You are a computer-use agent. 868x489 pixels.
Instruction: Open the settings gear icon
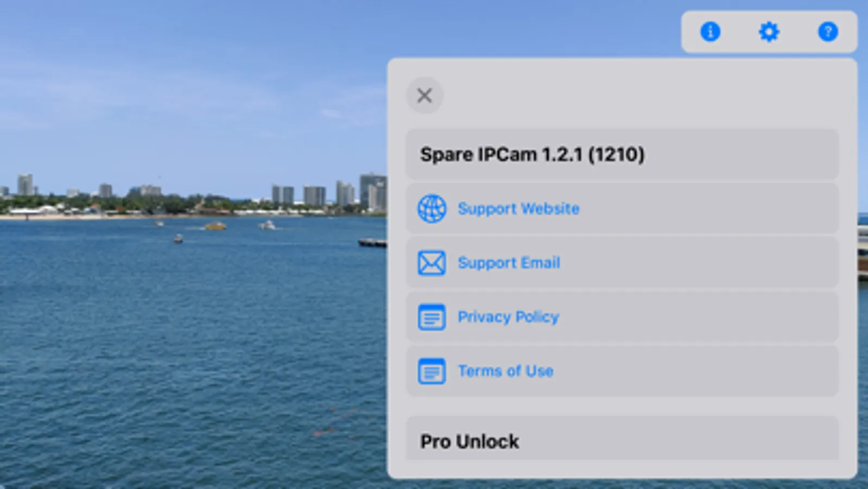click(x=769, y=32)
